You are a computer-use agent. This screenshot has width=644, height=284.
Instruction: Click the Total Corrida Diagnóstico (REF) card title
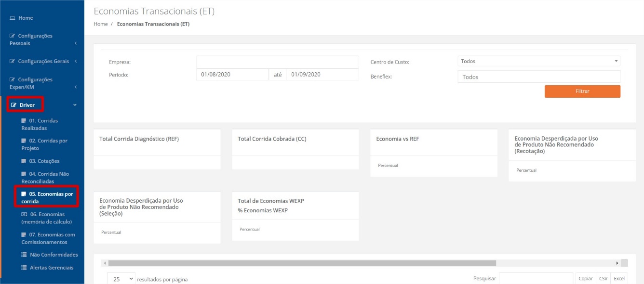139,139
